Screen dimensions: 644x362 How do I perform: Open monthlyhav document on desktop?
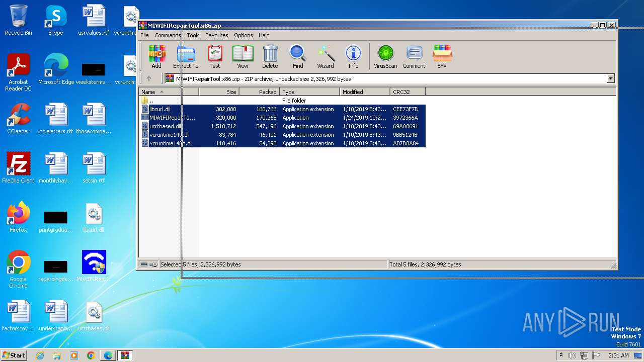coord(56,168)
